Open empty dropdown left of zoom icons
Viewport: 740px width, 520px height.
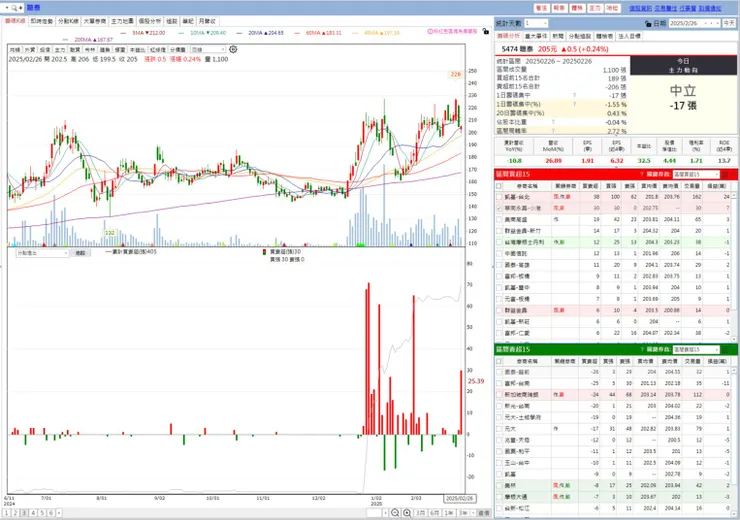[378, 513]
